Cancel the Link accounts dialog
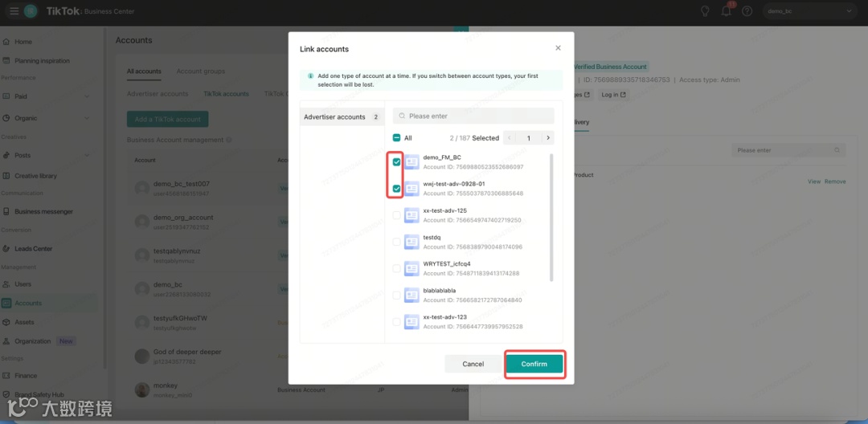The image size is (868, 424). pyautogui.click(x=473, y=364)
